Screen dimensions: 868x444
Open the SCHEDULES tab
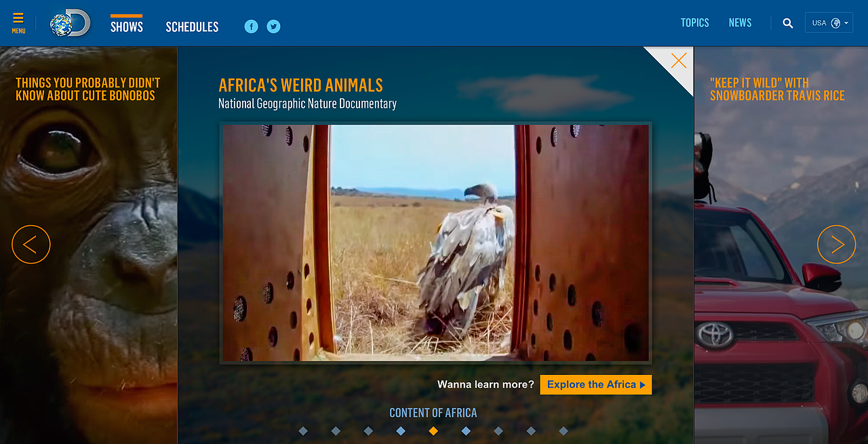(193, 26)
